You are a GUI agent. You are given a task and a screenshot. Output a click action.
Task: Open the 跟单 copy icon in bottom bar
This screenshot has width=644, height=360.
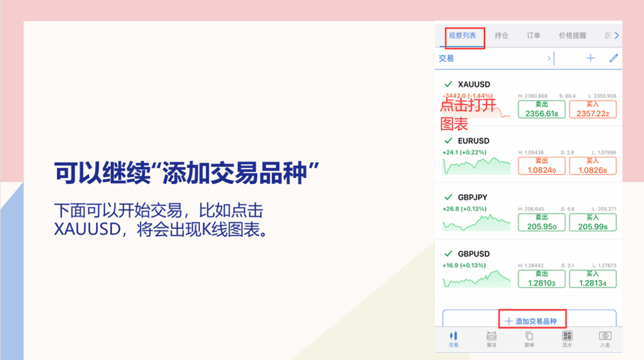click(529, 336)
